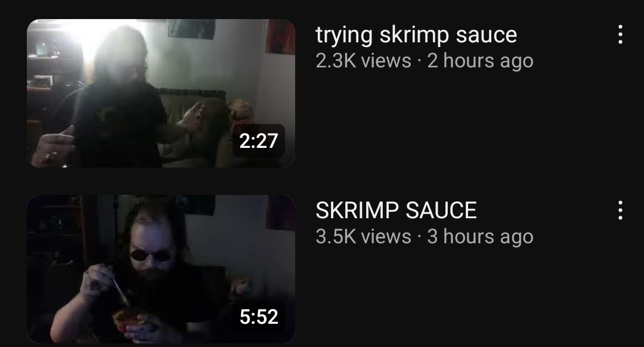644x347 pixels.
Task: Select the title 'SKRIMP SAUCE'
Action: coord(396,210)
